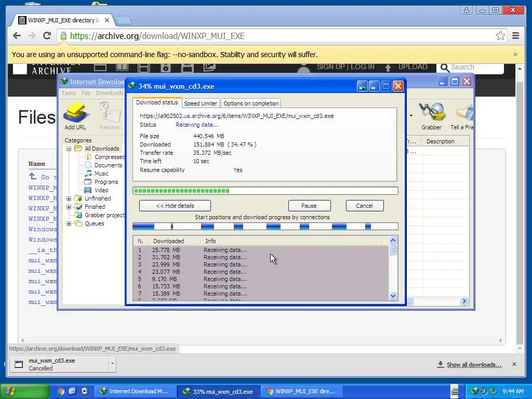Image resolution: width=532 pixels, height=399 pixels.
Task: Click the Hide details button
Action: (x=175, y=206)
